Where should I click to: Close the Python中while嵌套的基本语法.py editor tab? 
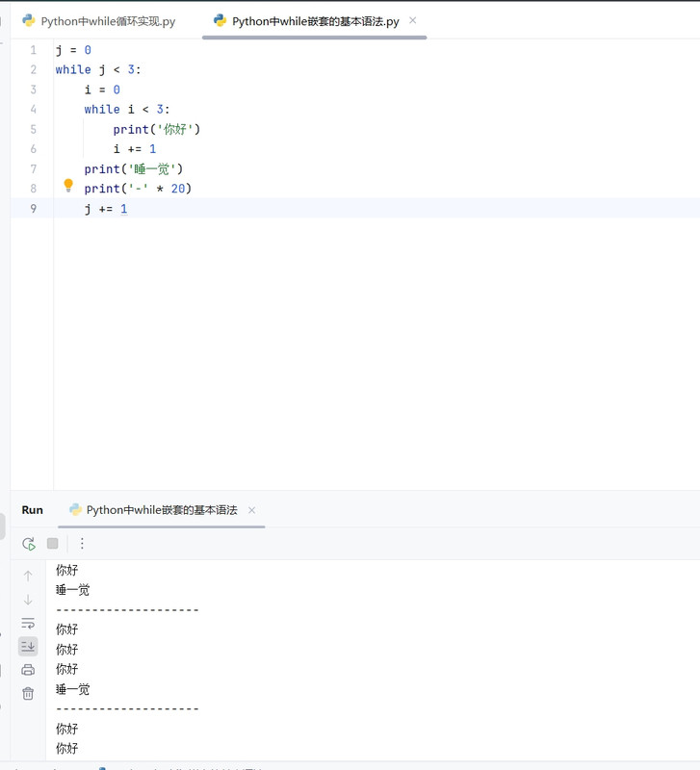point(413,20)
